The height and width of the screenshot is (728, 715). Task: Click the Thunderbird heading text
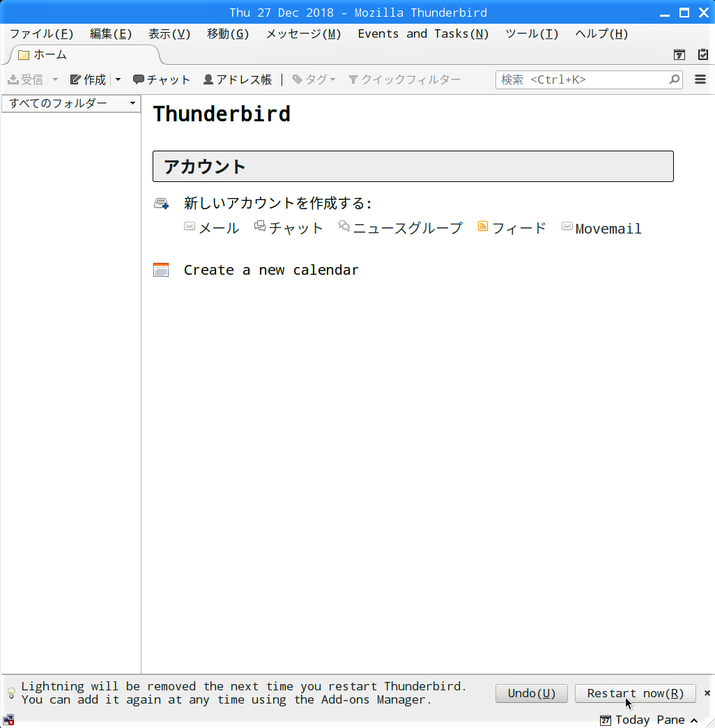[x=222, y=114]
